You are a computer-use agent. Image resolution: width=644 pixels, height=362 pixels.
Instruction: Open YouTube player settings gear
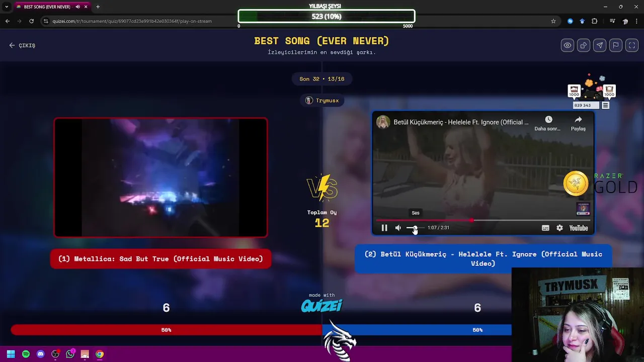(559, 228)
